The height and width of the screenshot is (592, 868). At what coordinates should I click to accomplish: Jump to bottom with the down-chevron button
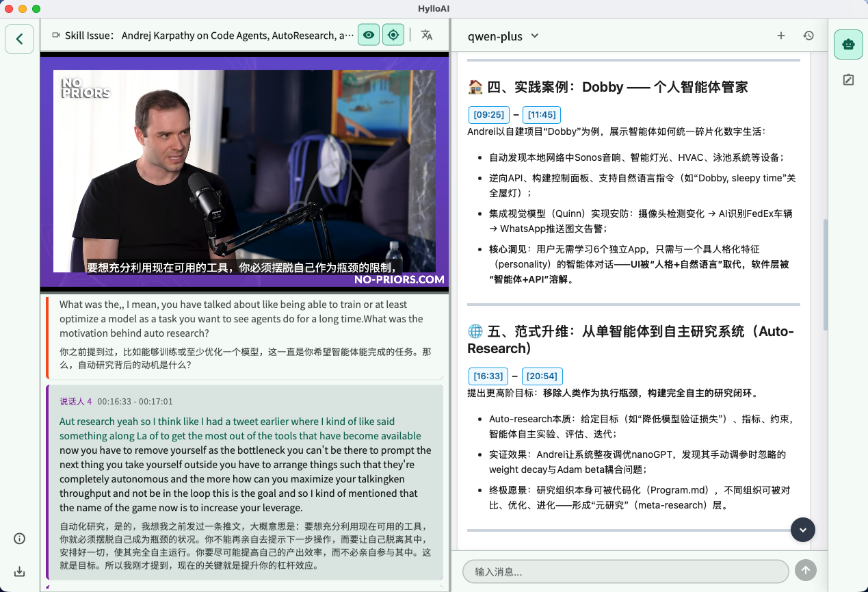point(803,529)
